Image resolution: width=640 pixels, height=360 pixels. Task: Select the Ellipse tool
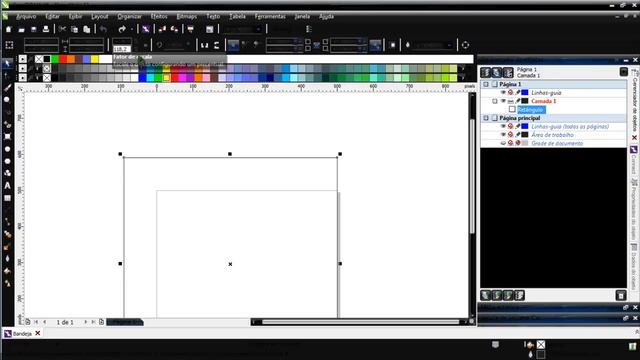pos(7,149)
